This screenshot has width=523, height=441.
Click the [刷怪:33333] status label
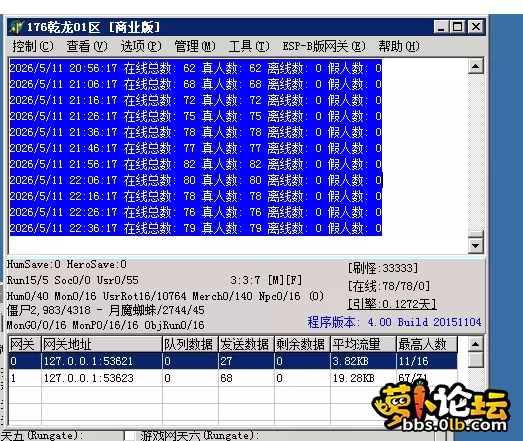point(383,268)
